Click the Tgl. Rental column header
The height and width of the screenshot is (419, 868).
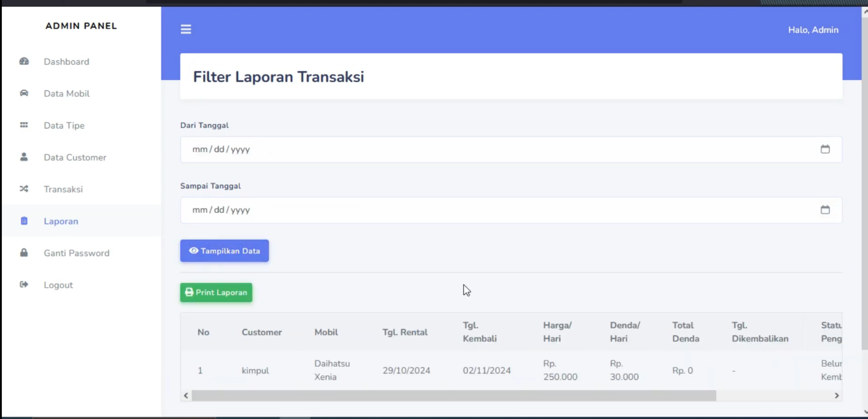405,332
